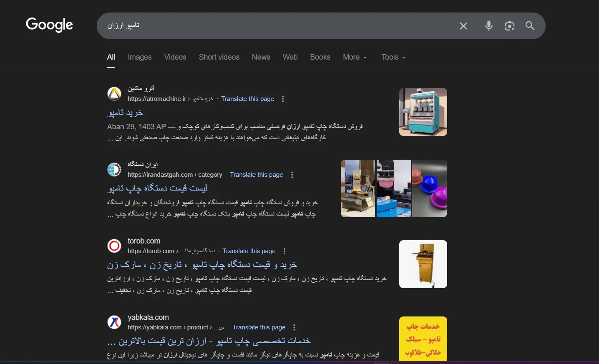
Task: Translate the atromachine.ir result page
Action: click(x=247, y=99)
